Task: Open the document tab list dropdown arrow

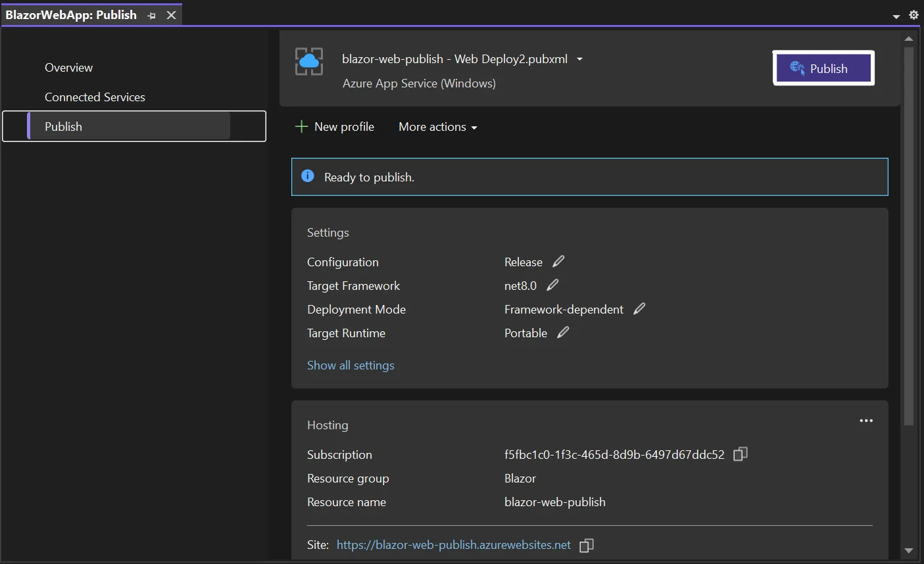Action: (x=896, y=16)
